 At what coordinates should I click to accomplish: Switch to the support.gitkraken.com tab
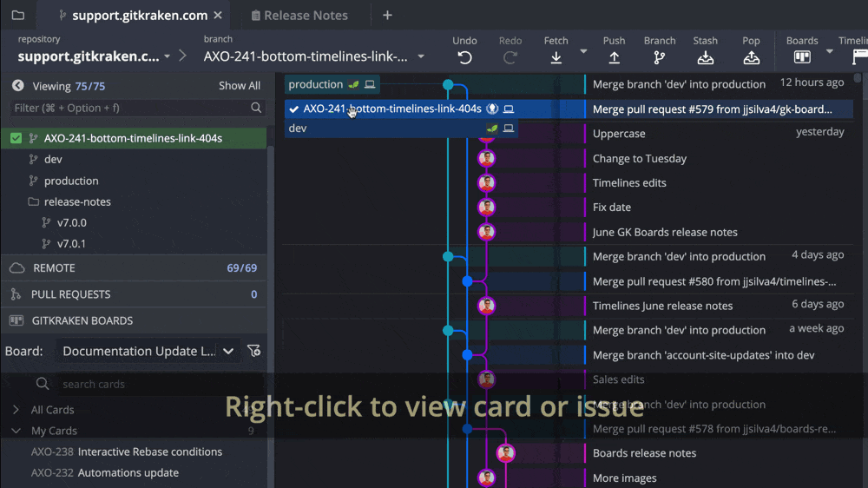[x=133, y=16]
